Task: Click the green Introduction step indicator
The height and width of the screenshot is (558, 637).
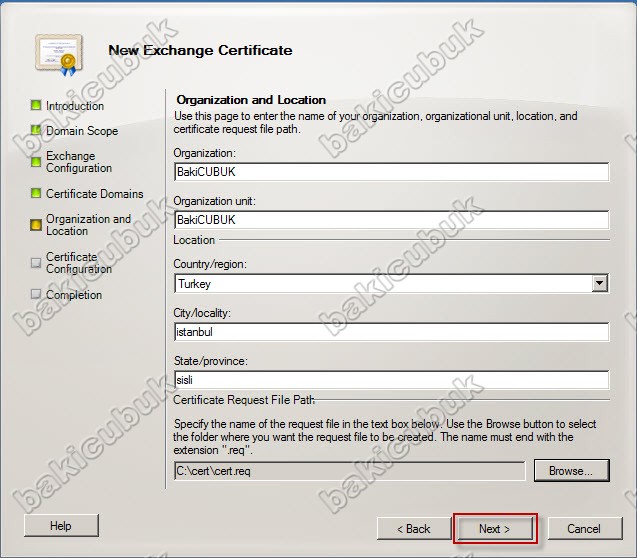Action: tap(36, 105)
